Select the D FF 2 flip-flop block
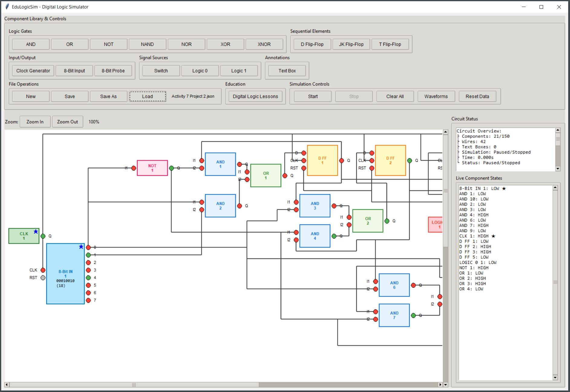570x392 pixels. [390, 160]
